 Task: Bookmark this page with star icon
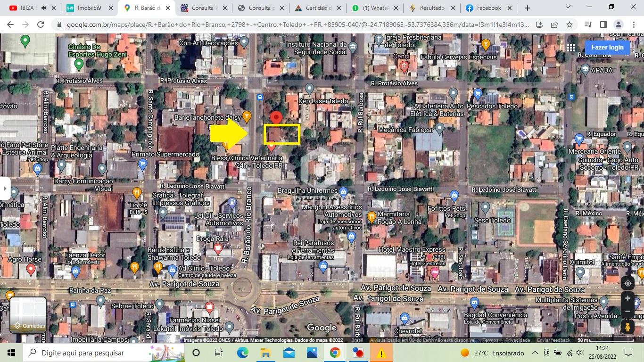[570, 25]
